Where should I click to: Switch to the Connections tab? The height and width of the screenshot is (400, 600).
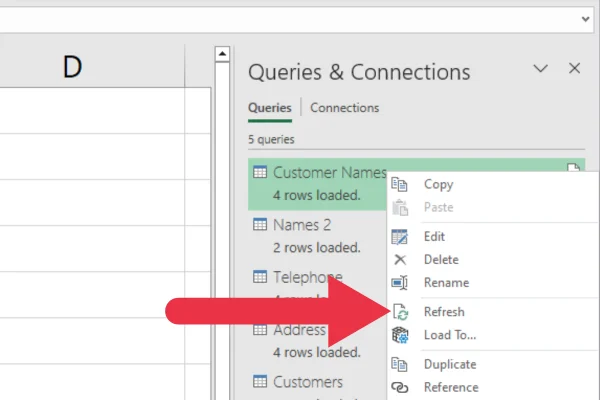tap(344, 108)
